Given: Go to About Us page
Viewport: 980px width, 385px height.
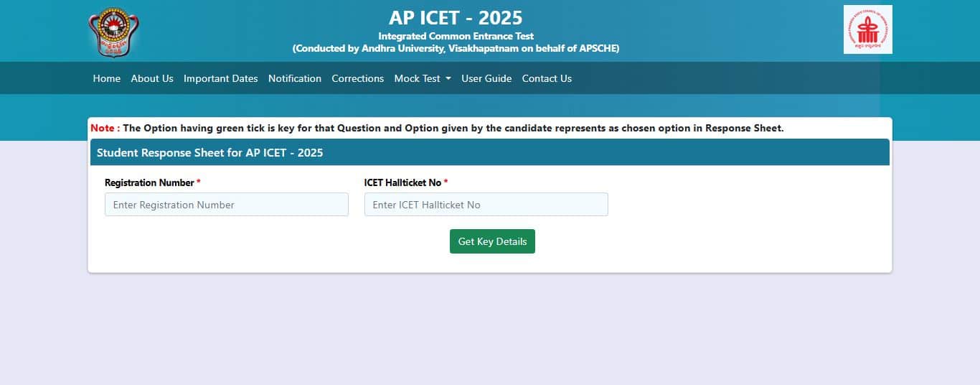Looking at the screenshot, I should [x=152, y=78].
